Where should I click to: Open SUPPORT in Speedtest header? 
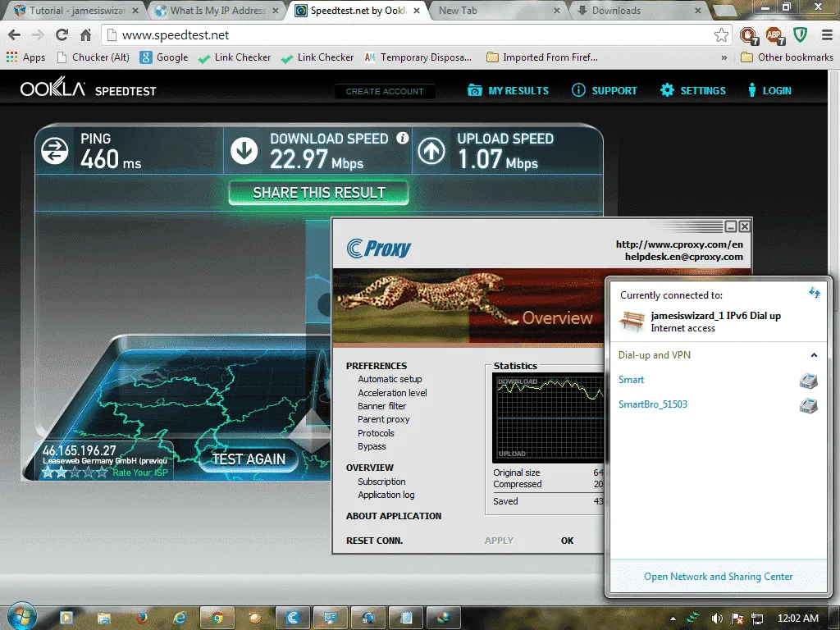click(605, 90)
